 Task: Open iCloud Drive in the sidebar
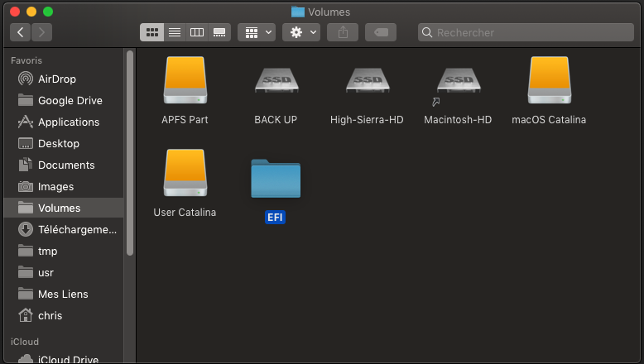click(64, 359)
